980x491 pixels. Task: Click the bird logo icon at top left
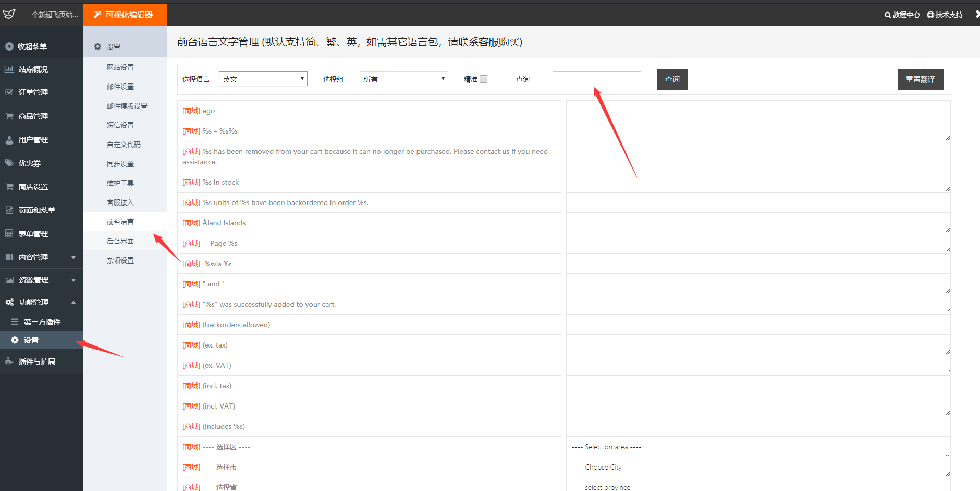(9, 15)
